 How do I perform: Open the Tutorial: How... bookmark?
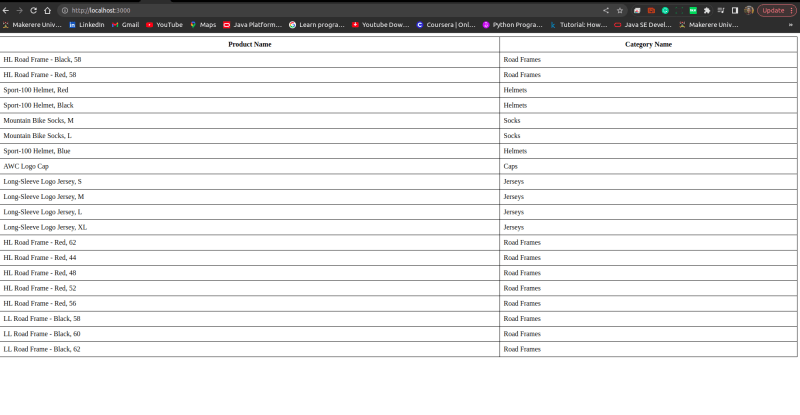pyautogui.click(x=579, y=25)
